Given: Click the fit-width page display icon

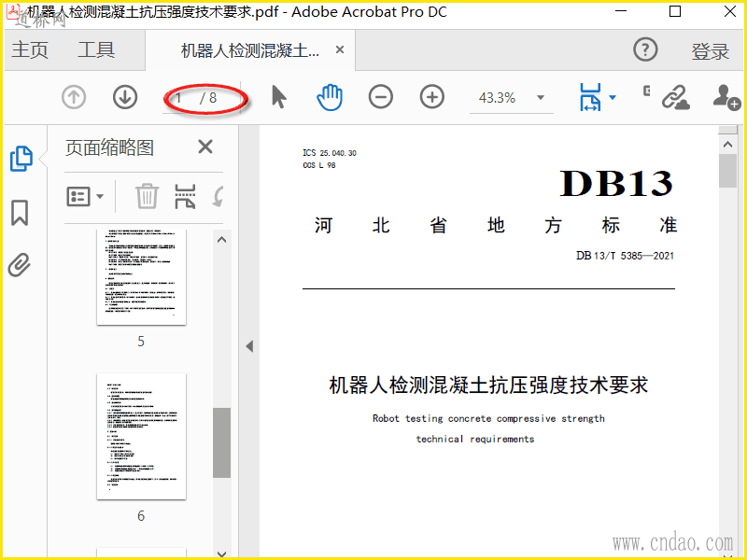Looking at the screenshot, I should [x=590, y=97].
